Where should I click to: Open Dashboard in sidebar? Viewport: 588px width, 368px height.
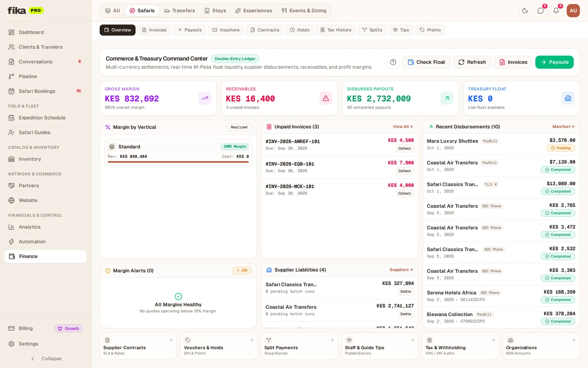[45, 32]
